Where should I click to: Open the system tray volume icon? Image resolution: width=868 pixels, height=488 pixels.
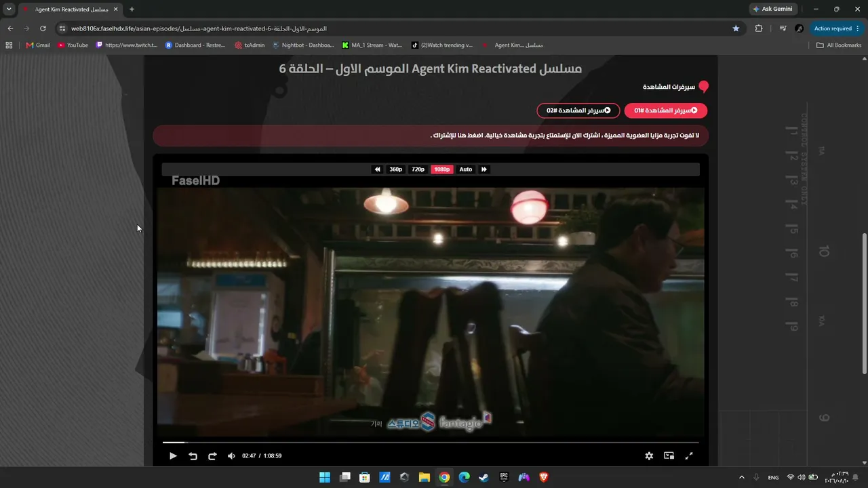[x=802, y=477]
